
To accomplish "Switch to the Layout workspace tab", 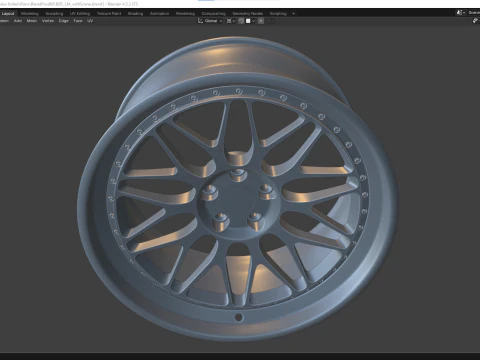I will [8, 14].
